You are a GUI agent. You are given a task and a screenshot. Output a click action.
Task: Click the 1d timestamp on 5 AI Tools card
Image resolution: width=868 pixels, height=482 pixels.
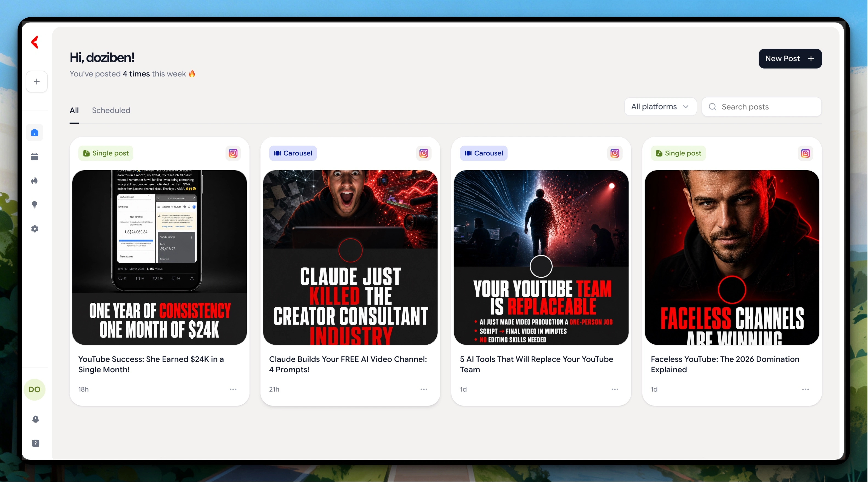click(x=463, y=389)
